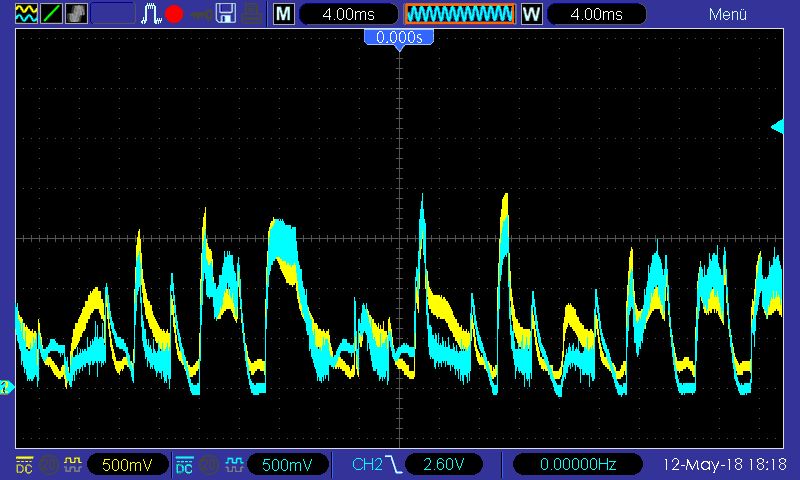
Task: Click the gray persistence waveform icon
Action: [x=76, y=14]
